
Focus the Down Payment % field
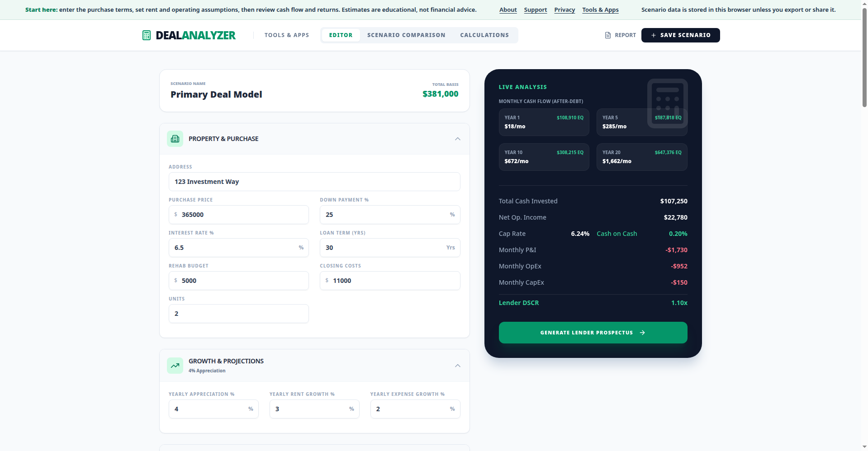pos(390,215)
